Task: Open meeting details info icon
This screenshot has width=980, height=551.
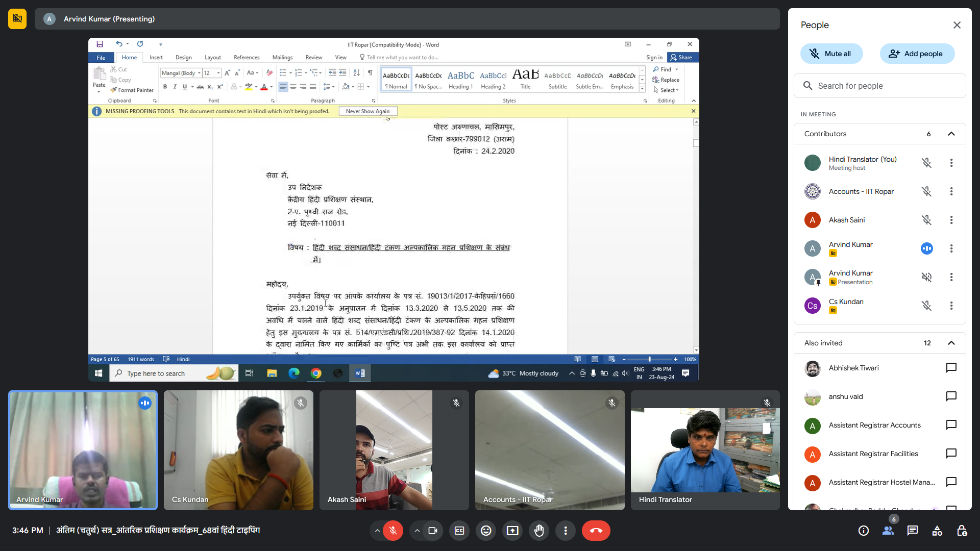Action: click(864, 531)
